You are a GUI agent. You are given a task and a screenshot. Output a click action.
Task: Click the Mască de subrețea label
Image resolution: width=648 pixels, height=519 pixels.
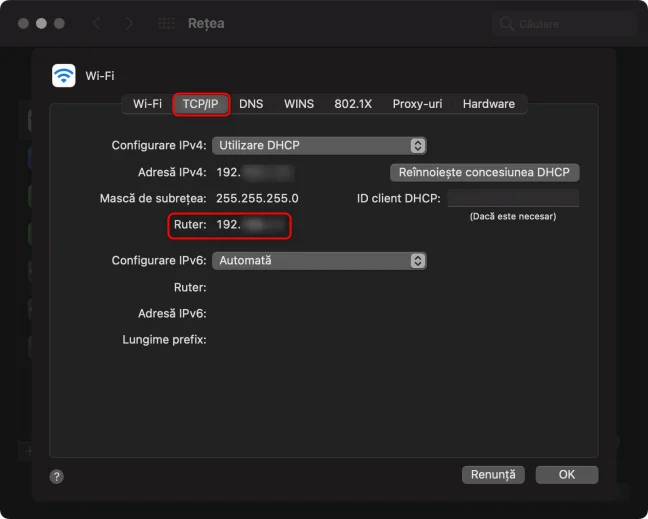pos(153,198)
